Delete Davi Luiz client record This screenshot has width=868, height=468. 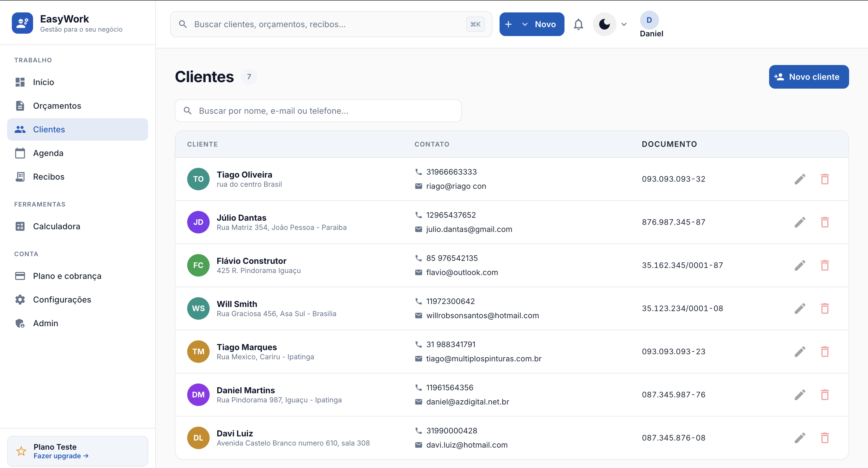pos(825,438)
